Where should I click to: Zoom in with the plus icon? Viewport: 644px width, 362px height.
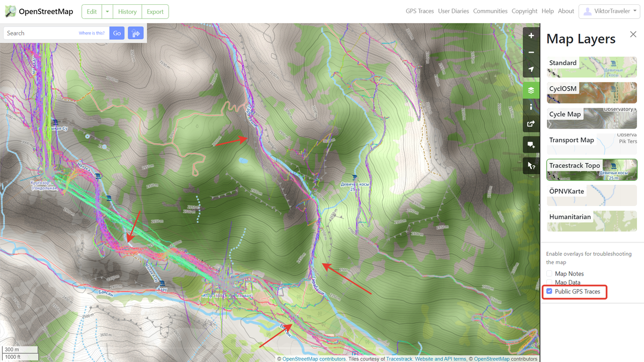click(531, 35)
